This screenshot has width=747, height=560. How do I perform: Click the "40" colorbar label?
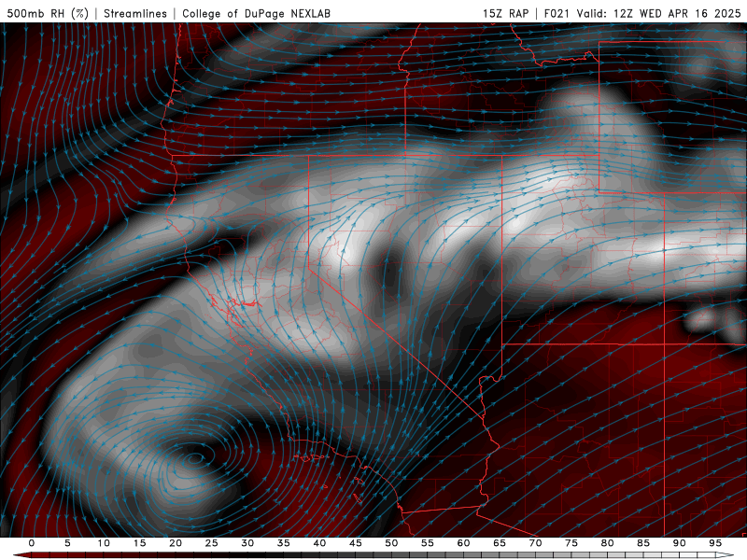coord(319,543)
